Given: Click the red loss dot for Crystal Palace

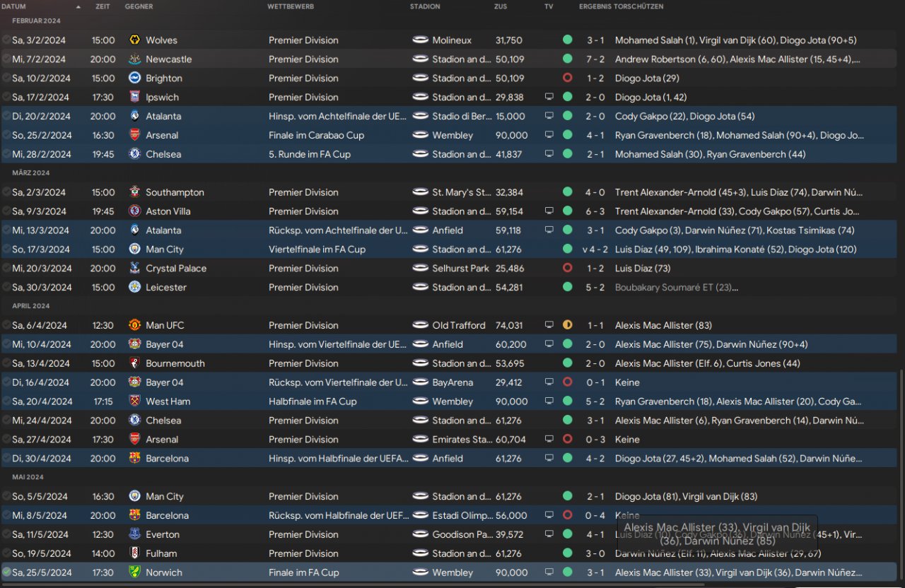Looking at the screenshot, I should click(x=567, y=269).
